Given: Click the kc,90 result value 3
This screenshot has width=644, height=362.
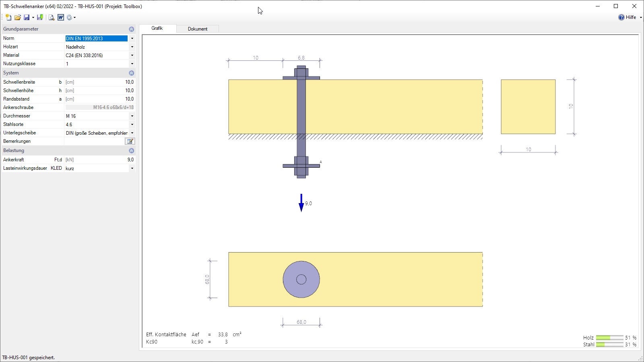Looking at the screenshot, I should click(226, 342).
